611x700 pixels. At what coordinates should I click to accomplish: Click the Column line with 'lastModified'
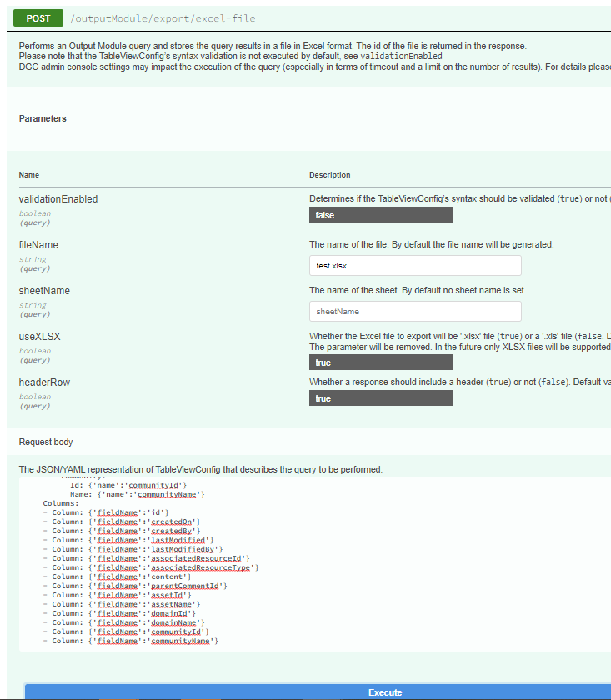(x=128, y=540)
